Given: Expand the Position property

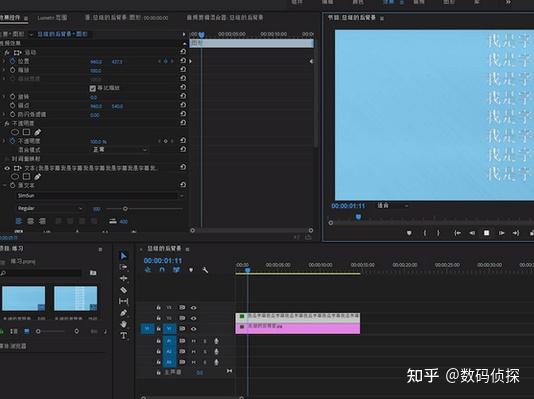Looking at the screenshot, I should 4,61.
